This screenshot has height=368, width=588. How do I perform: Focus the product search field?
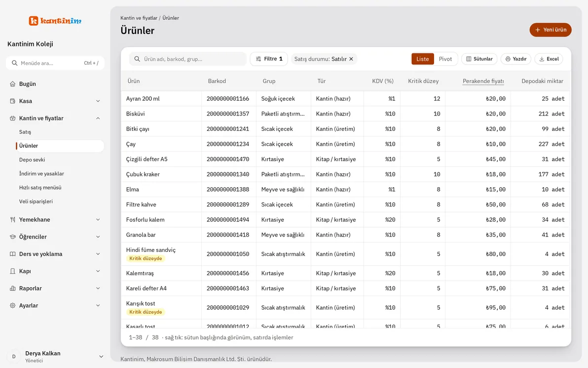188,59
